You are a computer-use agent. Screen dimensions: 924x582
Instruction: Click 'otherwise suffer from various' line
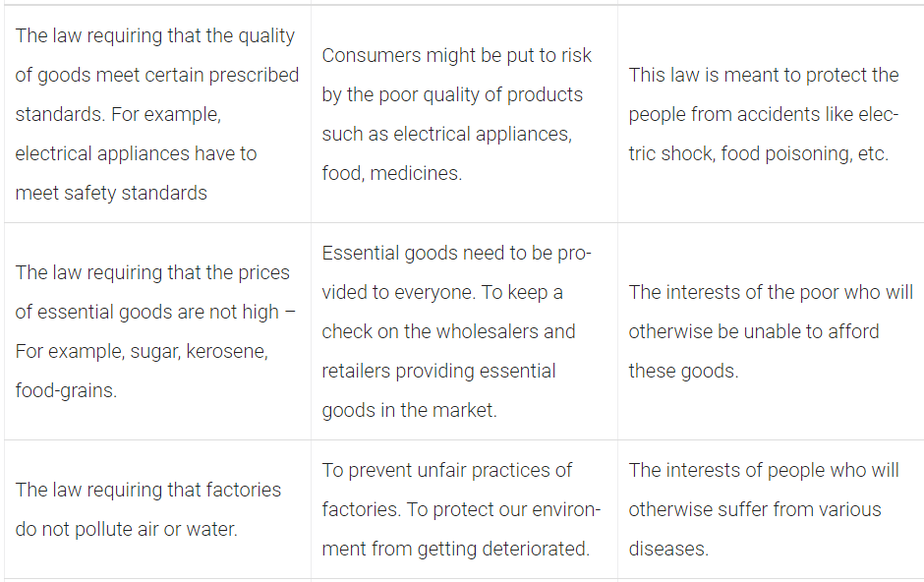(x=755, y=509)
